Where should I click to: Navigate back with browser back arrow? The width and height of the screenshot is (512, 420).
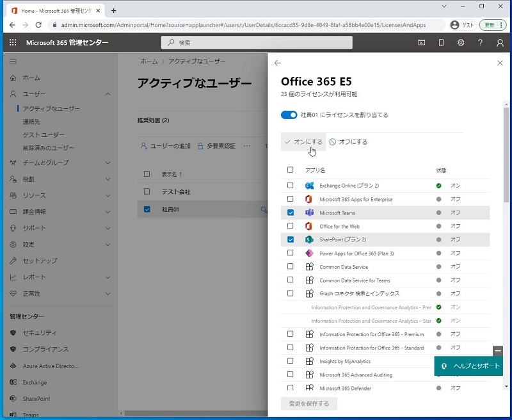[x=12, y=25]
